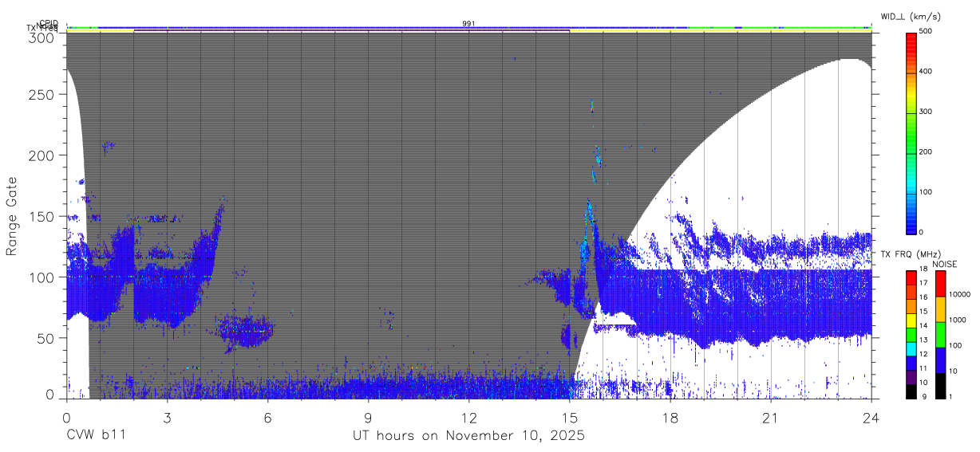Viewport: 980px width, 452px height.
Task: Click the 50 tick on the Range Gate axis
Action: pos(46,338)
